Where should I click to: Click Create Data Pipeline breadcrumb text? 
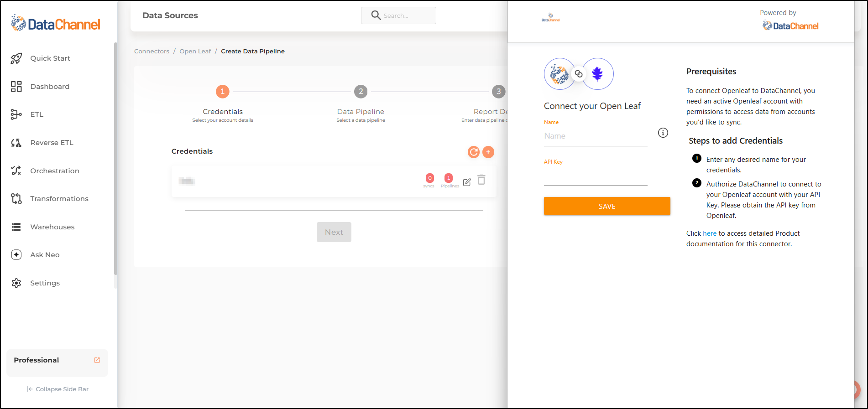(x=253, y=52)
